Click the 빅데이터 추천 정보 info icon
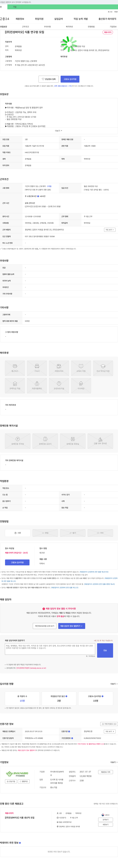Image resolution: width=118 pixels, height=868 pixels. (x=20, y=843)
